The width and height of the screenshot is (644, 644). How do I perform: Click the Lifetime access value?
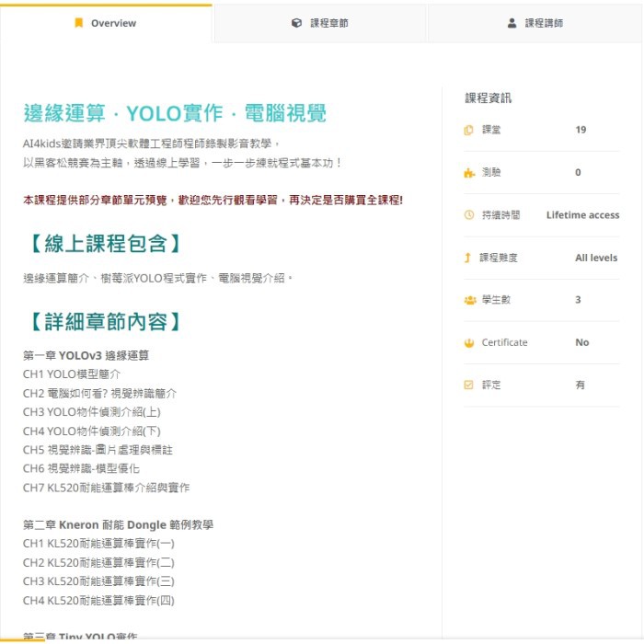click(582, 215)
